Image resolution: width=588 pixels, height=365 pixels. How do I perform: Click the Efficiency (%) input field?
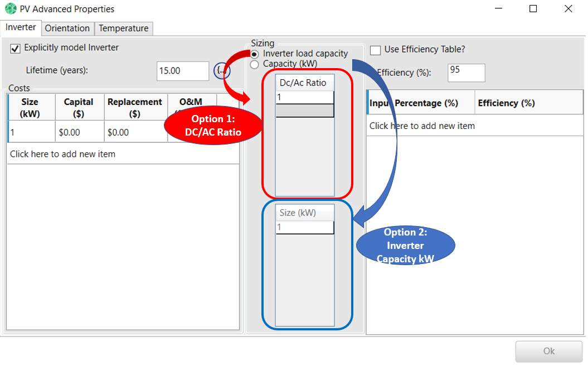466,73
